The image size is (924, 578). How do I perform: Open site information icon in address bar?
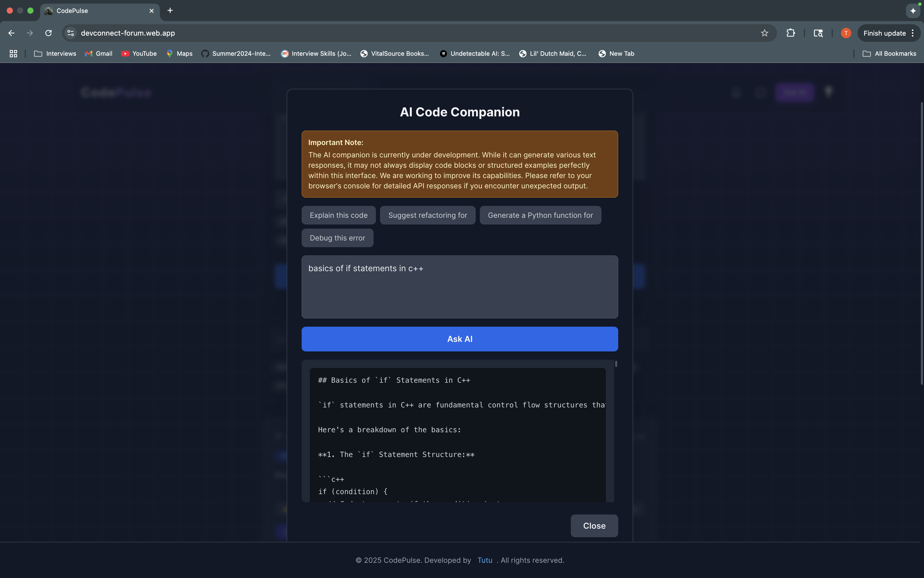pos(71,33)
